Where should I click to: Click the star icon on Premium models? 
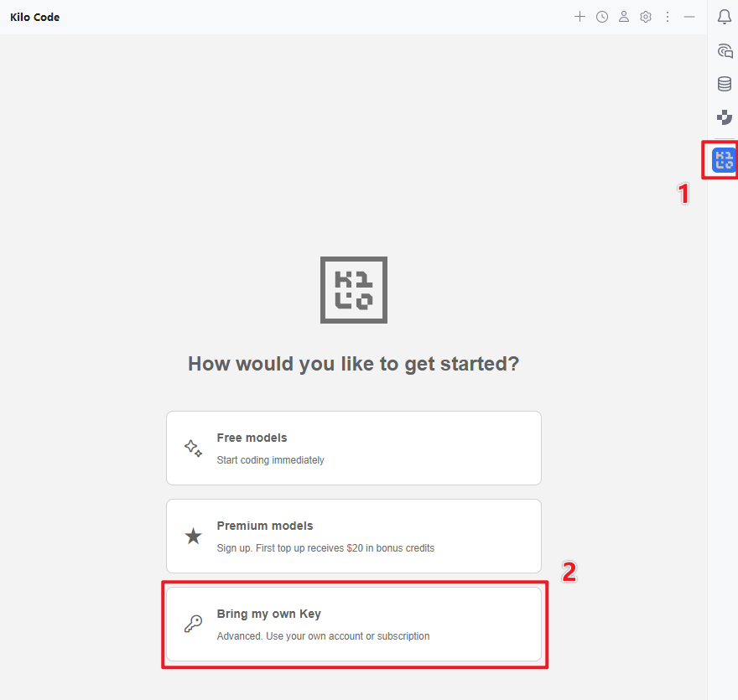193,537
